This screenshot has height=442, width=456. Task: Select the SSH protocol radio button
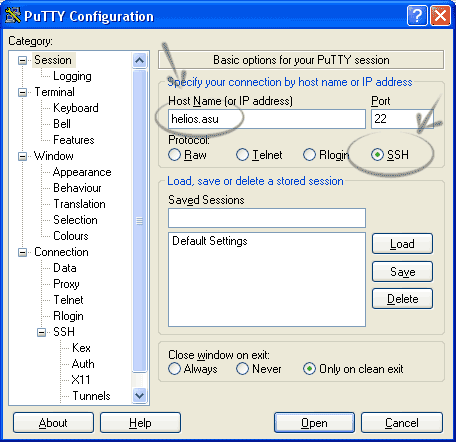pos(377,155)
